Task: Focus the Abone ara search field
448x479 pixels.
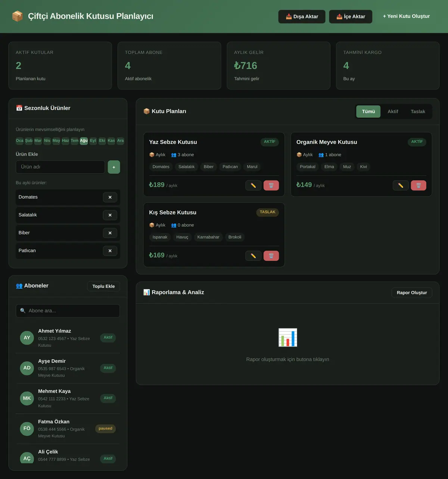Action: [68, 311]
